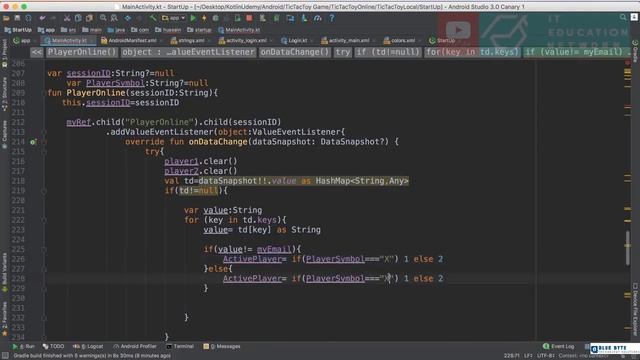Click override gutter icon on line 214
Image resolution: width=640 pixels, height=360 pixels.
33,142
